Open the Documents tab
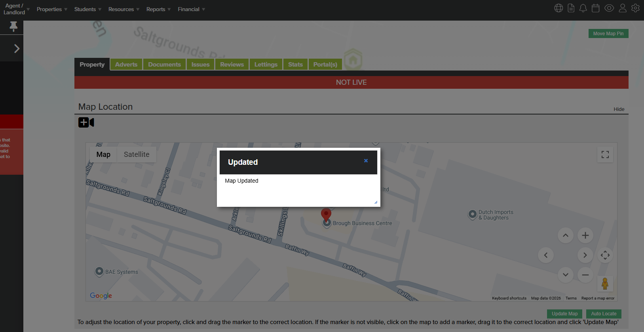The width and height of the screenshot is (644, 332). tap(164, 65)
